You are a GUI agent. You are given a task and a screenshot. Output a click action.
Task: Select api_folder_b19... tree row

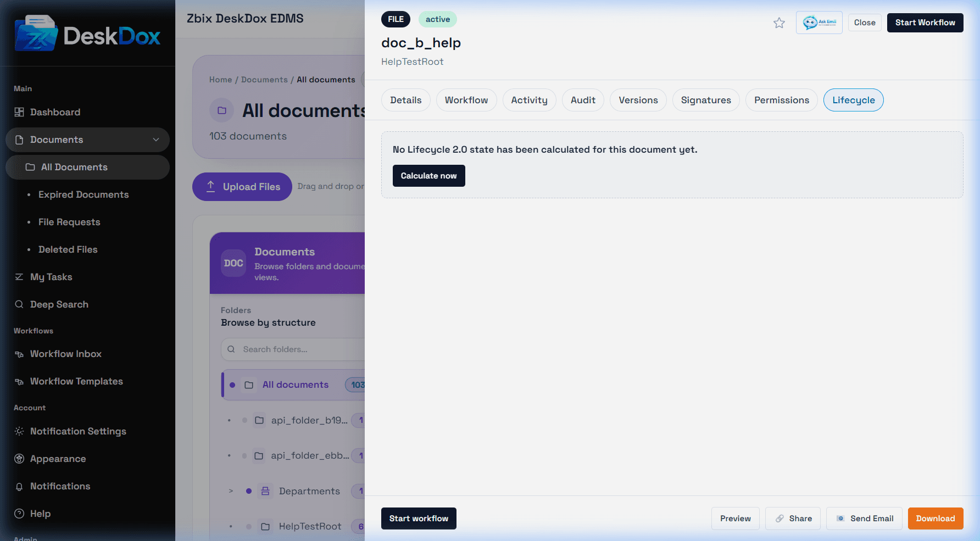click(x=293, y=420)
